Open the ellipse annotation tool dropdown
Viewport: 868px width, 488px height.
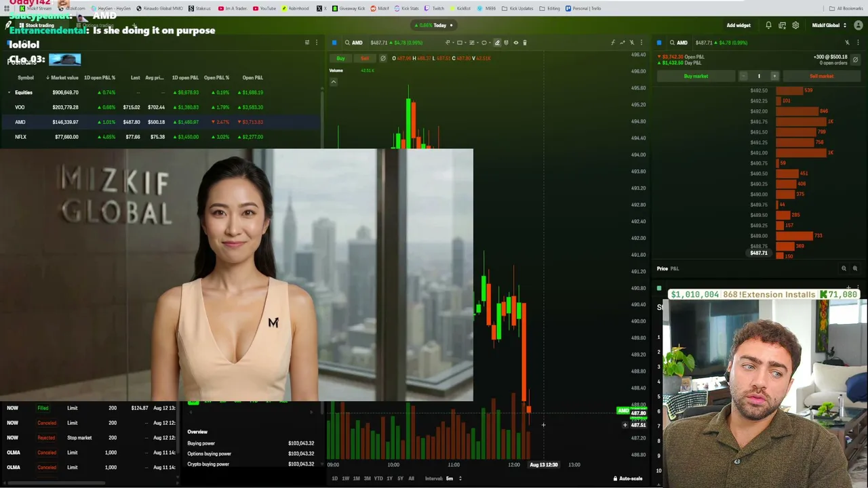tap(486, 43)
